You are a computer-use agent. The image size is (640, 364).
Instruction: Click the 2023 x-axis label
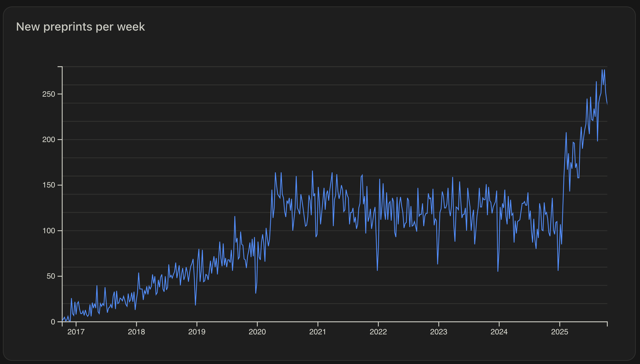point(439,332)
